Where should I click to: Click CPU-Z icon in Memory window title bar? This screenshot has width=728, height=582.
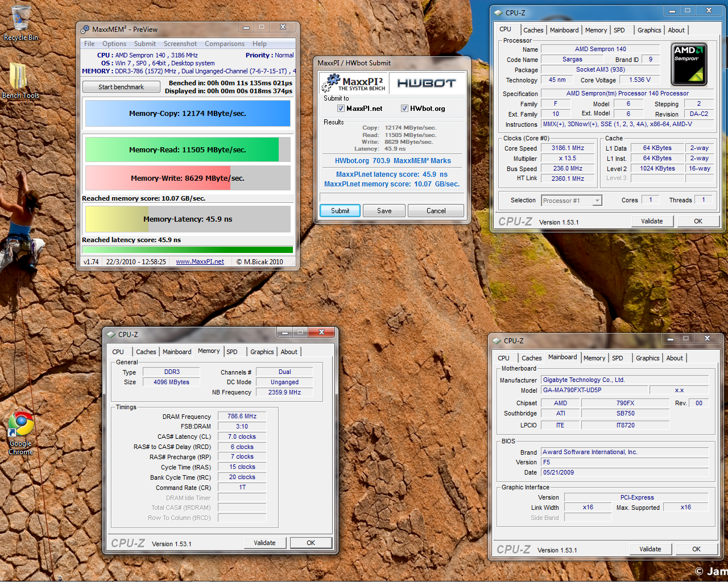pos(111,335)
